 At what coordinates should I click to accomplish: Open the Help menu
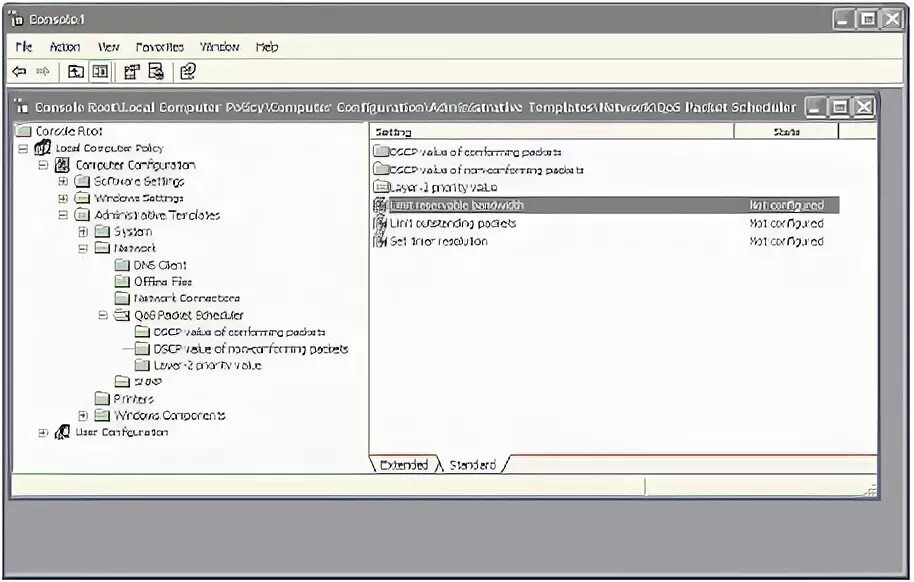pos(267,47)
